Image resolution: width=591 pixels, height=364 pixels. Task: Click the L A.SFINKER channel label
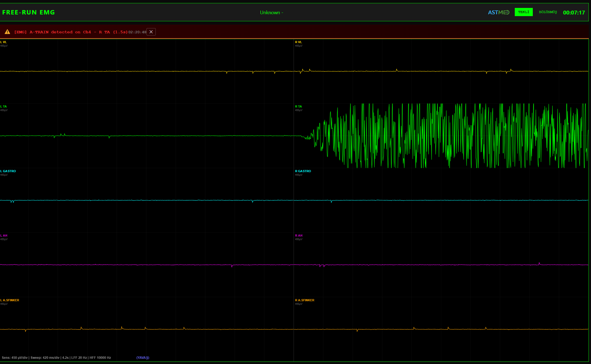click(10, 300)
